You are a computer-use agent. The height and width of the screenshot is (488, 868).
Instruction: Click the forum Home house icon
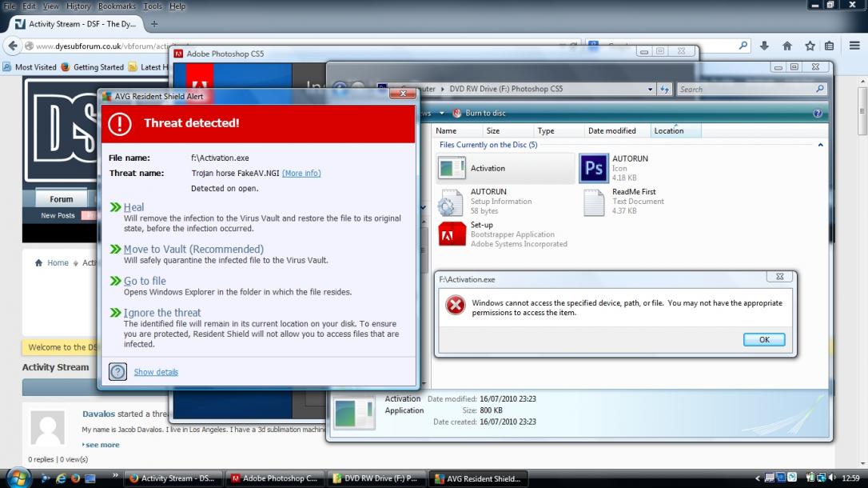pyautogui.click(x=38, y=262)
